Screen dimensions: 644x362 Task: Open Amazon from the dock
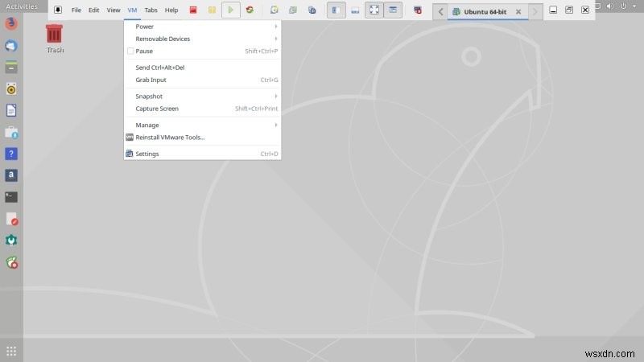tap(11, 175)
